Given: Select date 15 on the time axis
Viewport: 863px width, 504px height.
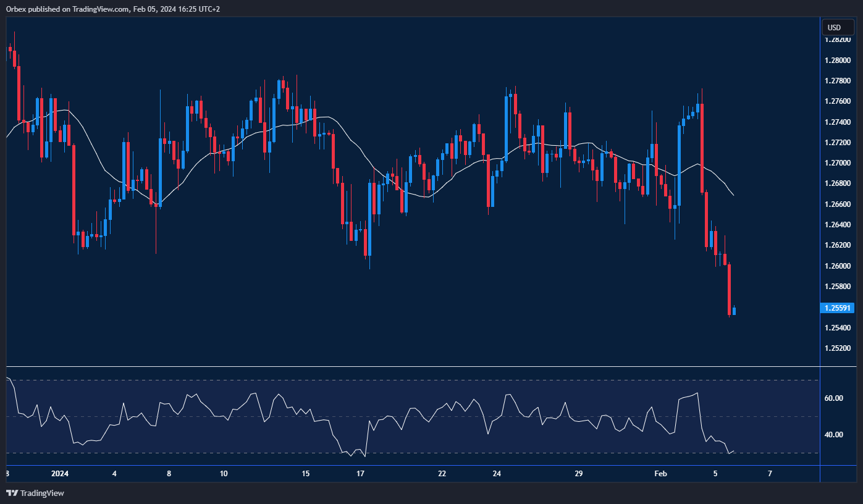Looking at the screenshot, I should pos(305,474).
